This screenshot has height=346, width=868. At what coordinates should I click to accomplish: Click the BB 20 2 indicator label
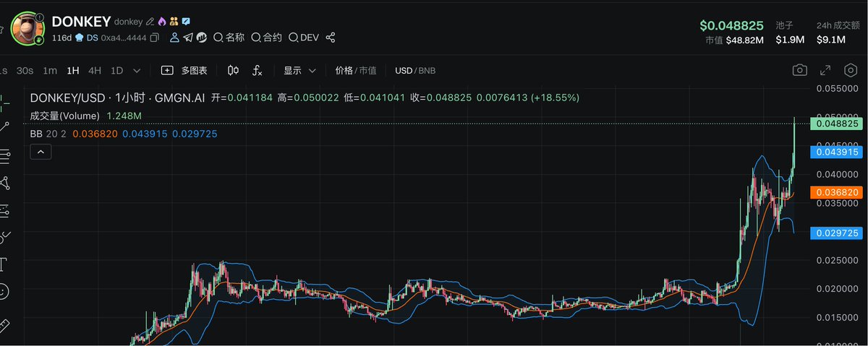[x=48, y=134]
